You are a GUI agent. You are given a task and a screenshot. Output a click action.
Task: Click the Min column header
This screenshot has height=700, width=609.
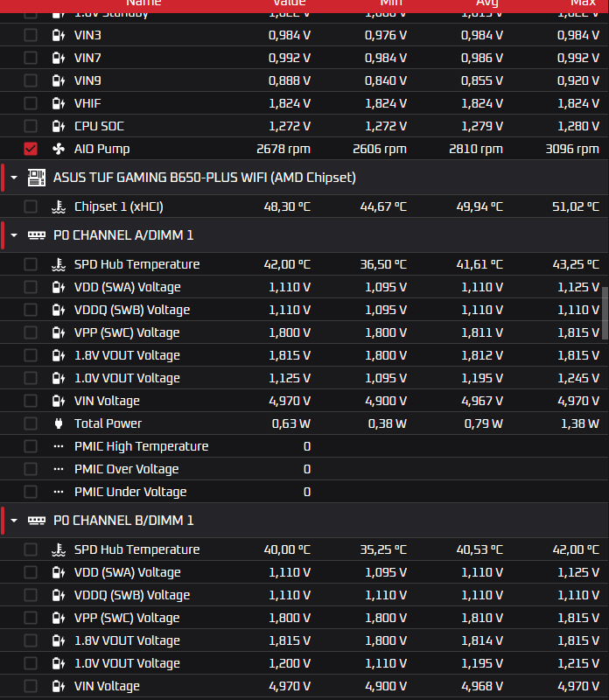[x=391, y=3]
